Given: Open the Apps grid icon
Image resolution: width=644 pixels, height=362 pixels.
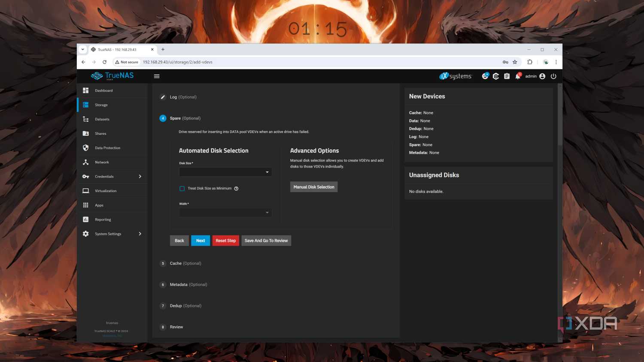Looking at the screenshot, I should click(85, 205).
